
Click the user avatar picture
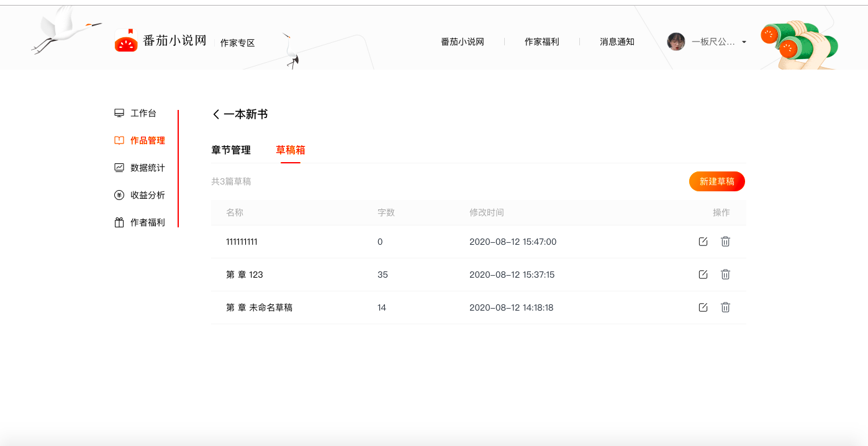pyautogui.click(x=676, y=42)
